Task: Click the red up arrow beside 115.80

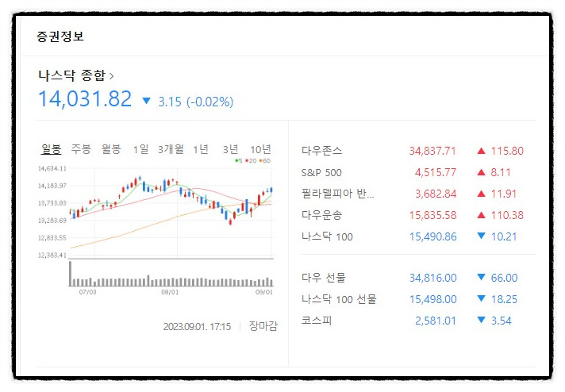Action: [x=481, y=151]
